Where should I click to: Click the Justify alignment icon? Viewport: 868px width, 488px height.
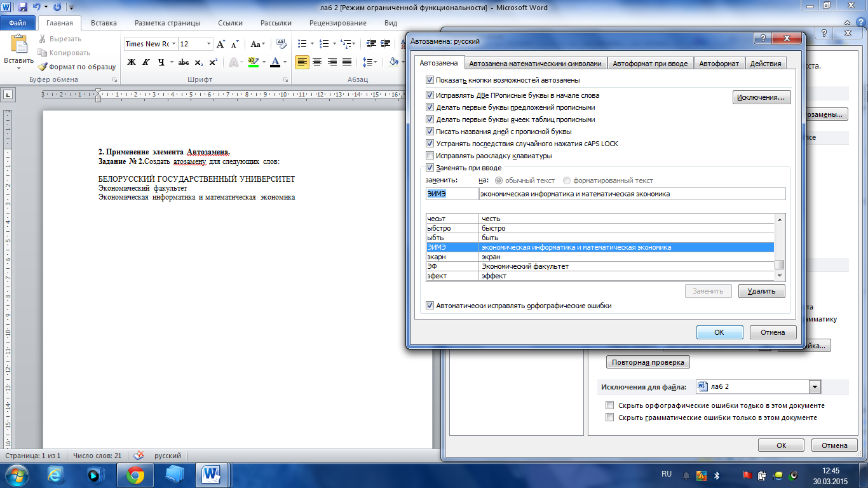tap(346, 62)
